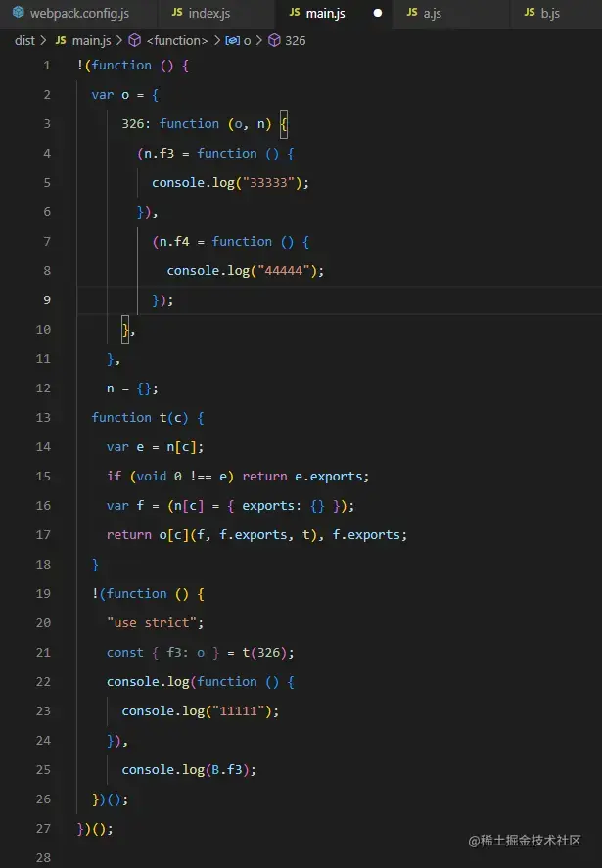Viewport: 602px width, 868px height.
Task: Select the dist breadcrumb folder
Action: [24, 40]
